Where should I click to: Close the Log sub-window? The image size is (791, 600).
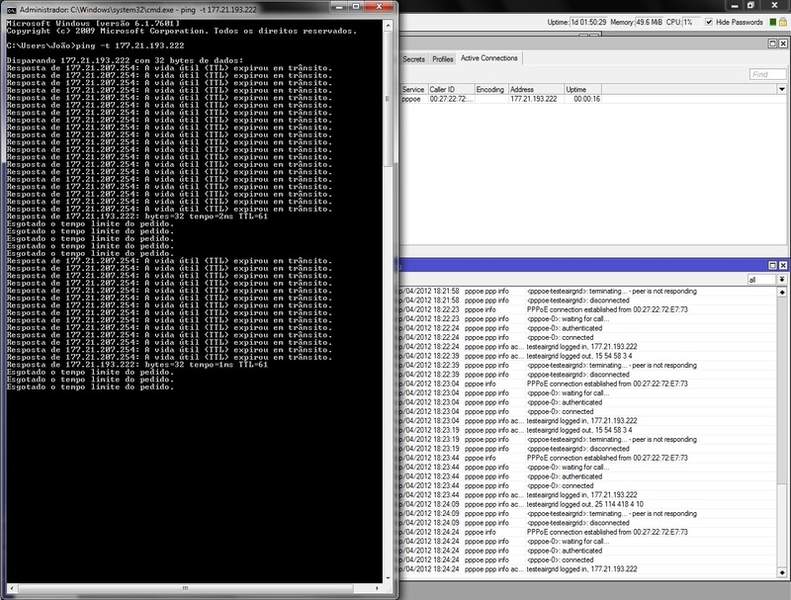point(783,265)
